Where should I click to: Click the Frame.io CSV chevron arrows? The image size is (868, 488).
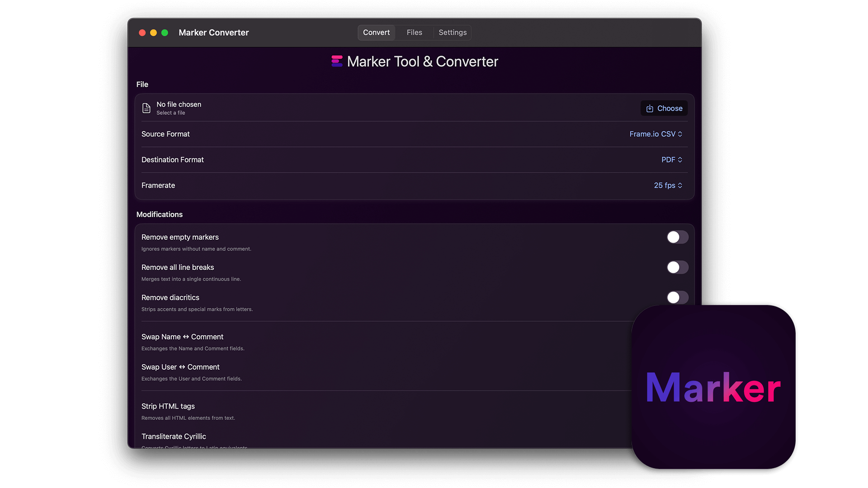click(680, 134)
